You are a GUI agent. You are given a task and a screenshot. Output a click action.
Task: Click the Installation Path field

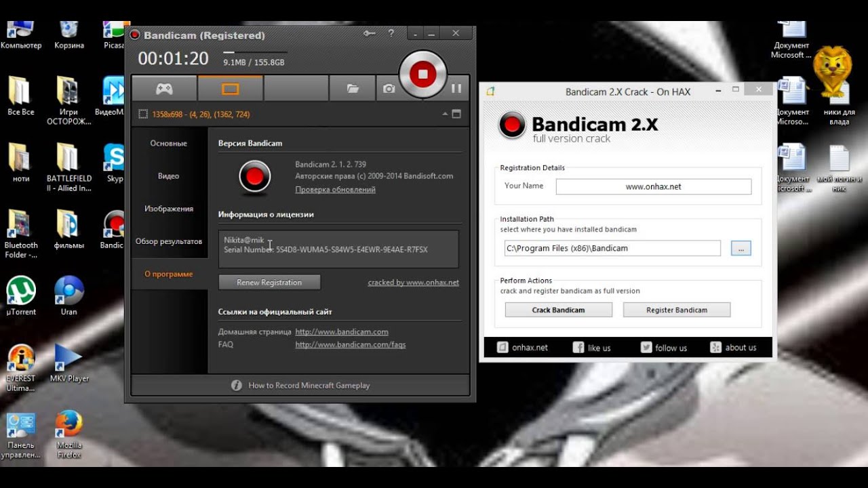(612, 248)
